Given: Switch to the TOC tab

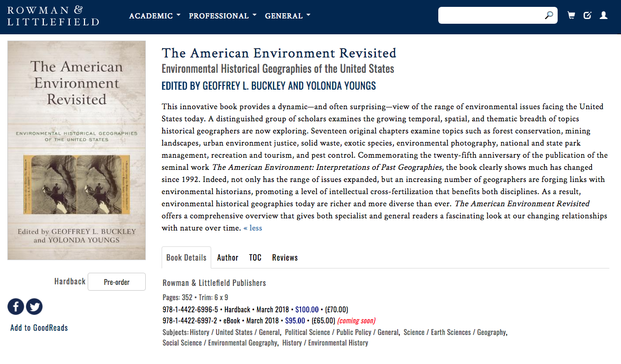Looking at the screenshot, I should click(255, 257).
